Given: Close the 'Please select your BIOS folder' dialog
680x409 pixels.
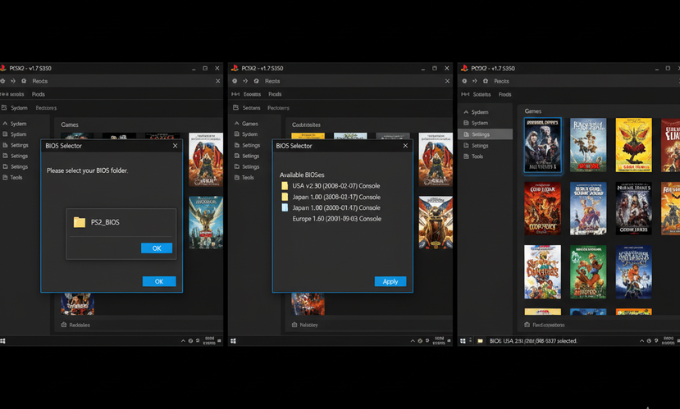Looking at the screenshot, I should coord(175,146).
